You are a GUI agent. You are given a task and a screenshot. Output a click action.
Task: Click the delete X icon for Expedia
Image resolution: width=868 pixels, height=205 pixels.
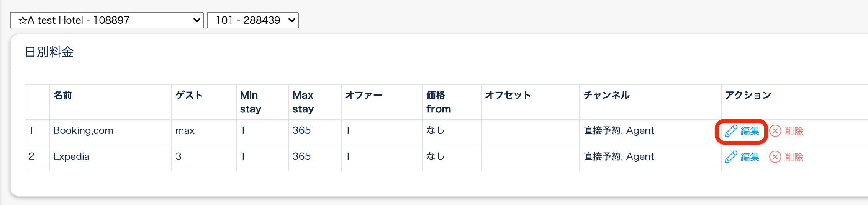[775, 157]
